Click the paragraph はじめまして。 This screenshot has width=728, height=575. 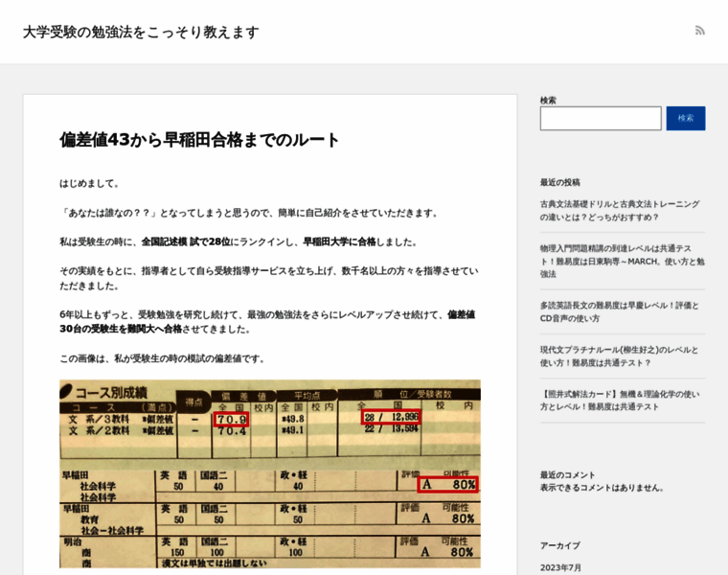click(89, 183)
